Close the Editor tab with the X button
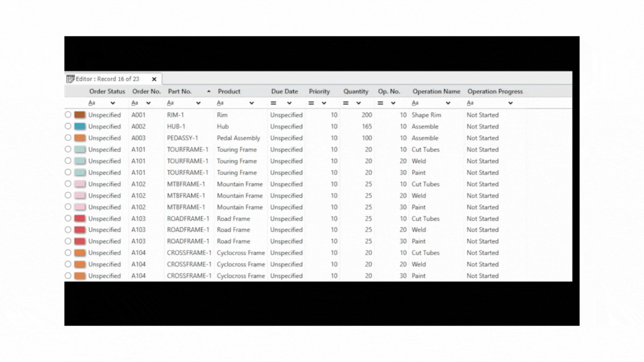 pos(154,78)
